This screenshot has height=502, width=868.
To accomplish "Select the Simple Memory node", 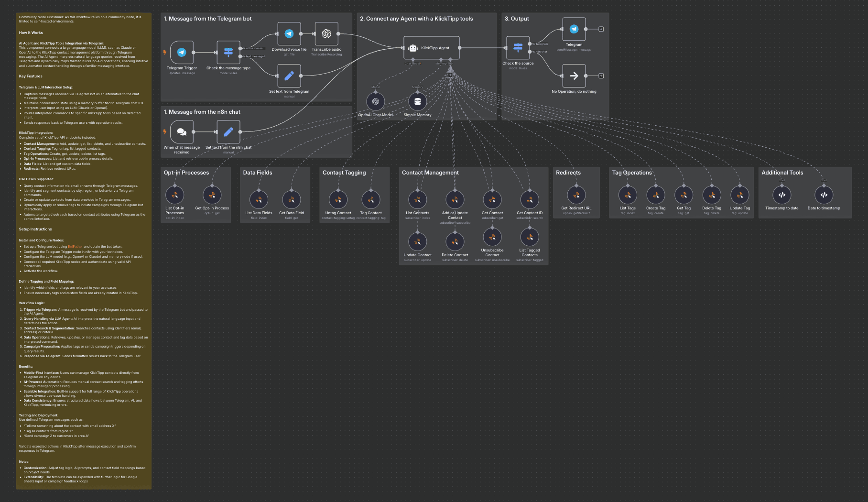I will (x=418, y=101).
